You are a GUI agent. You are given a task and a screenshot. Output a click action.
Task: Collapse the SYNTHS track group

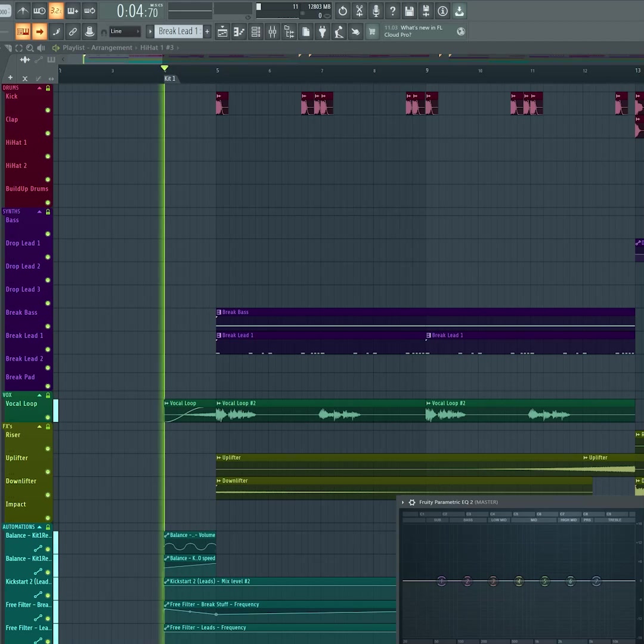point(39,212)
